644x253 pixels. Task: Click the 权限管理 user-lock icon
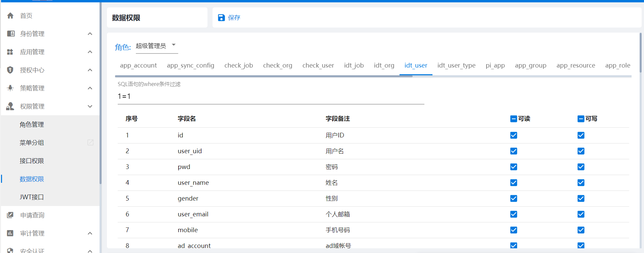tap(10, 106)
